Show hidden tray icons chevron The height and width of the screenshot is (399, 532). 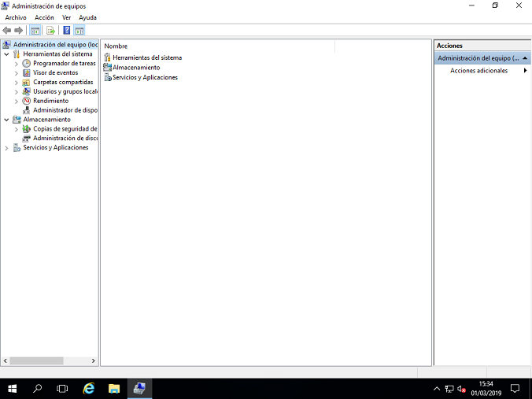click(x=437, y=389)
